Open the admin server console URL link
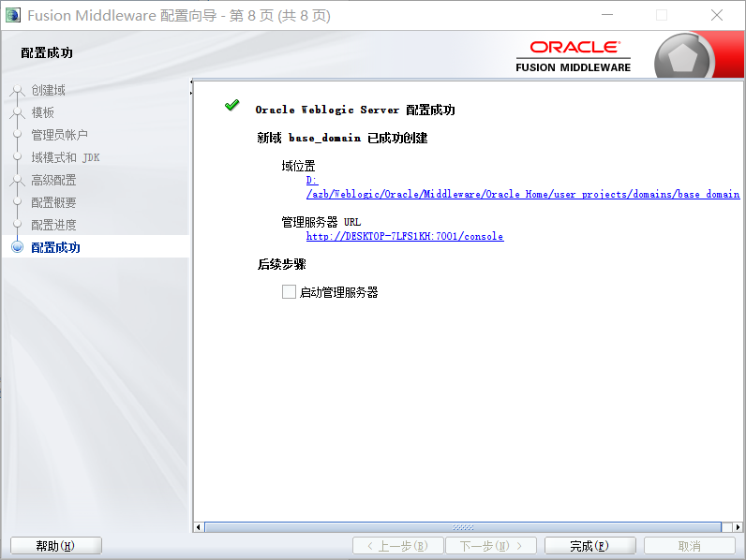746x560 pixels. point(405,236)
